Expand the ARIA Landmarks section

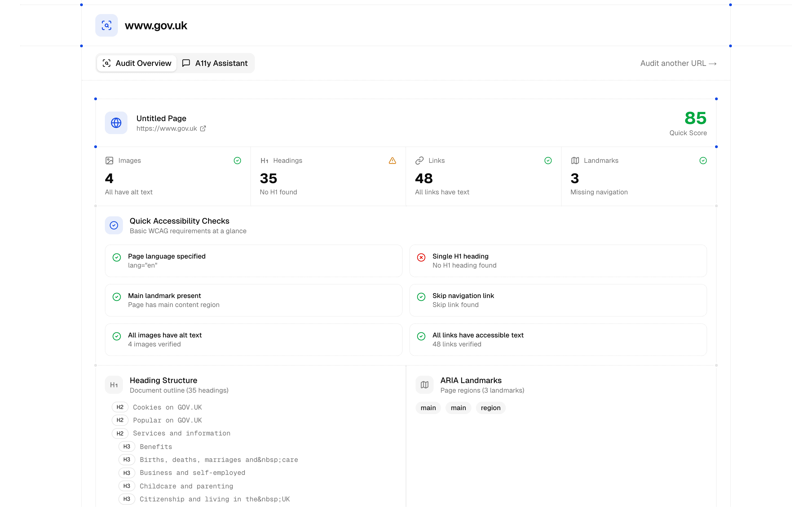click(x=471, y=380)
